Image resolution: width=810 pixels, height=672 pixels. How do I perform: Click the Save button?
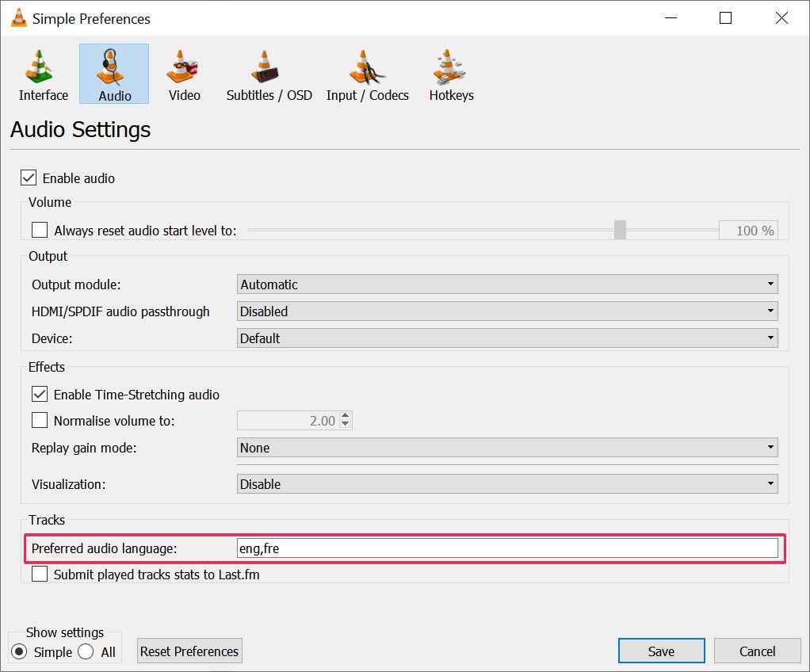pyautogui.click(x=661, y=651)
